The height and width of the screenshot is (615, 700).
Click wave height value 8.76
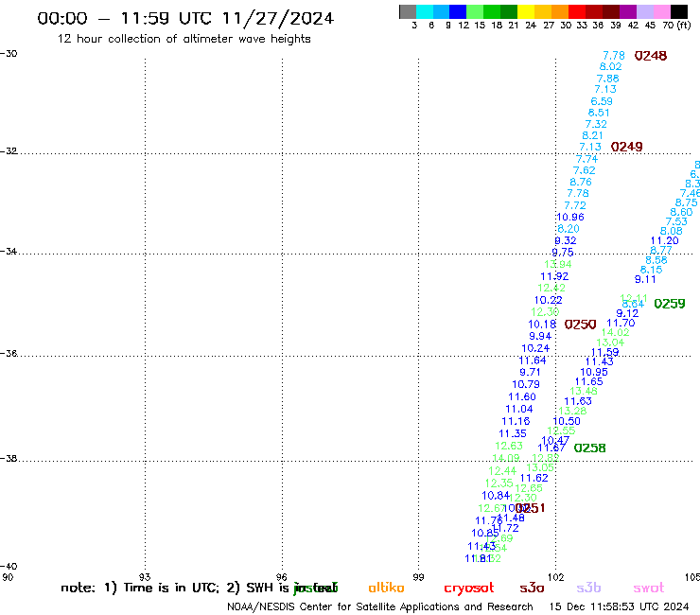pos(581,182)
